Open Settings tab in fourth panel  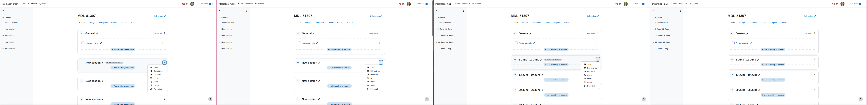[x=742, y=23]
